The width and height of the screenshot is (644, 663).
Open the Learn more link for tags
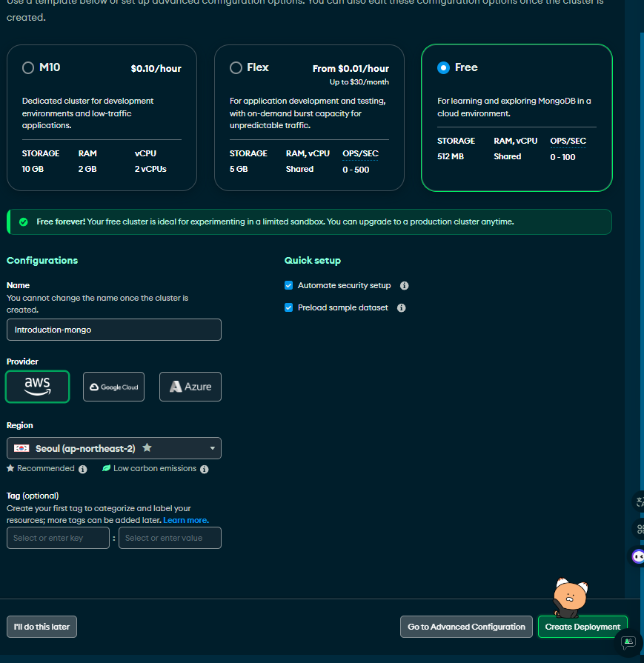(186, 520)
